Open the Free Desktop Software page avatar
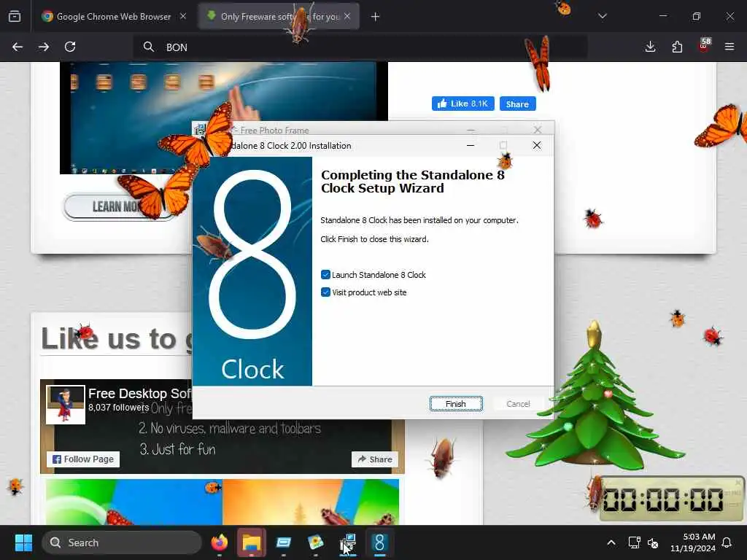This screenshot has height=560, width=747. 66,405
